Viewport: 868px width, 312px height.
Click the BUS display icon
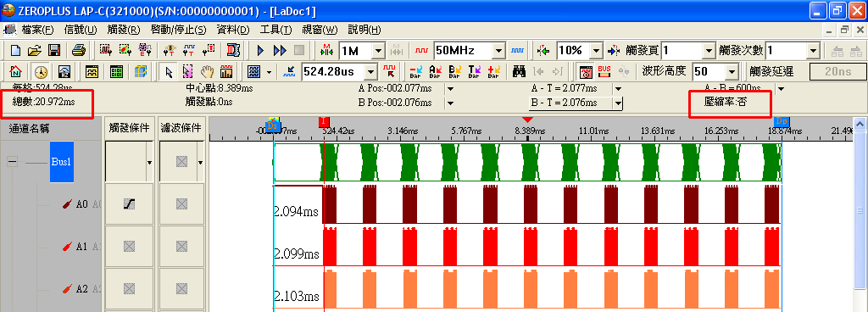604,71
